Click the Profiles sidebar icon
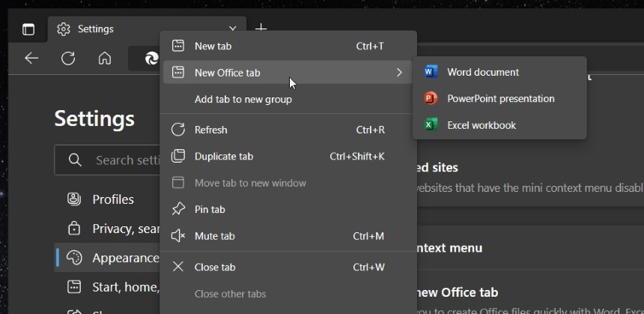This screenshot has height=314, width=644. pyautogui.click(x=74, y=199)
